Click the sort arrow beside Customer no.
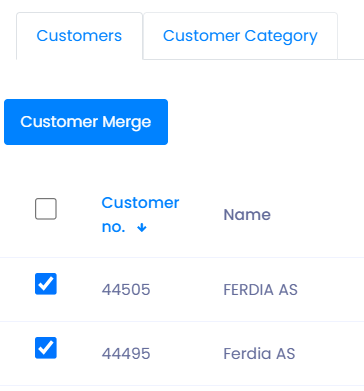This screenshot has height=391, width=364. [142, 228]
